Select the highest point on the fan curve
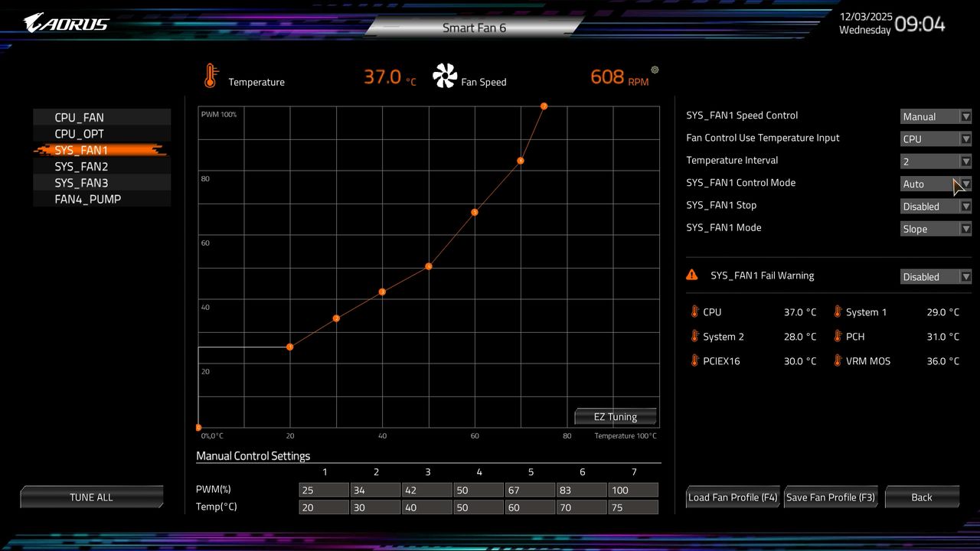Screen dimensions: 980x551 tap(544, 106)
